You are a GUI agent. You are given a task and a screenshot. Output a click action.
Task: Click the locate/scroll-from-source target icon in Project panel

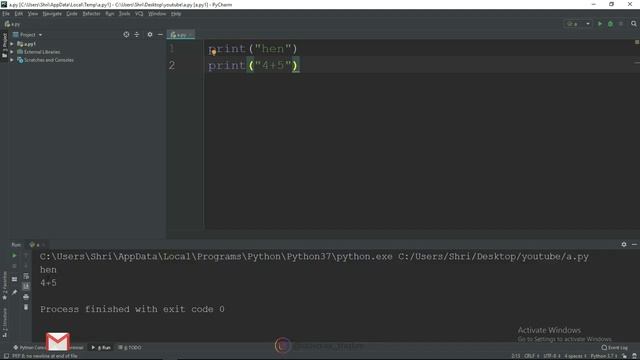[126, 35]
